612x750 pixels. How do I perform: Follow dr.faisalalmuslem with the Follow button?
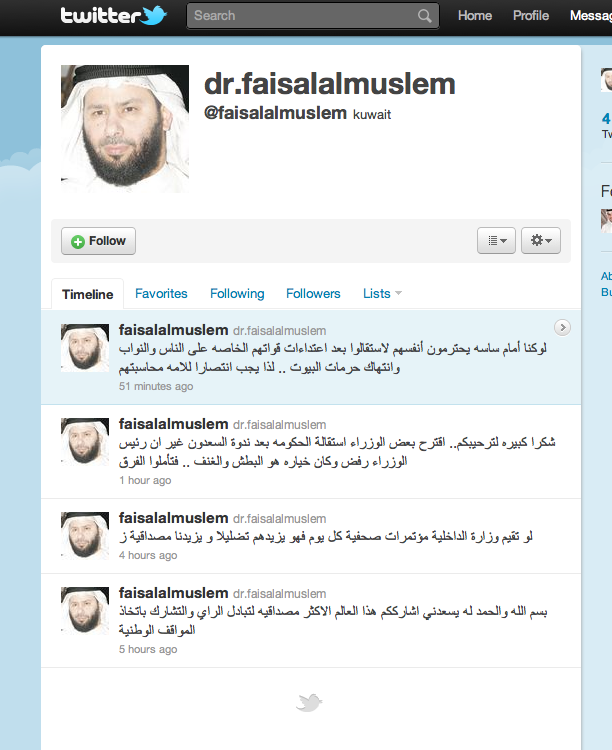pyautogui.click(x=98, y=241)
